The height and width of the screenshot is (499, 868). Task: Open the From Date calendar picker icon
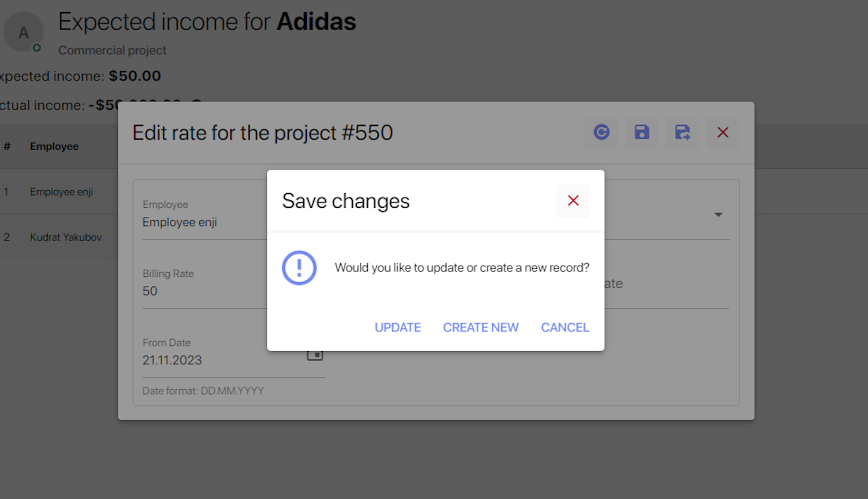(315, 355)
